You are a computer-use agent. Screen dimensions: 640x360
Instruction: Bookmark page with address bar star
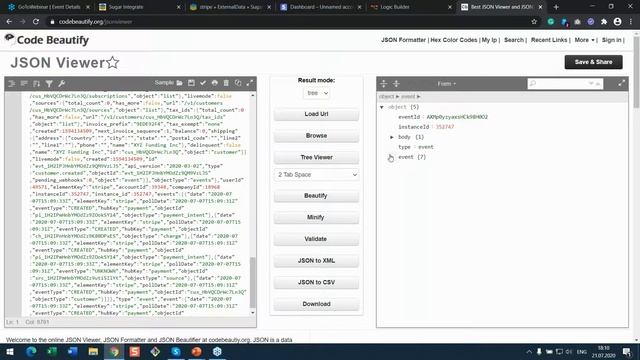(x=534, y=22)
